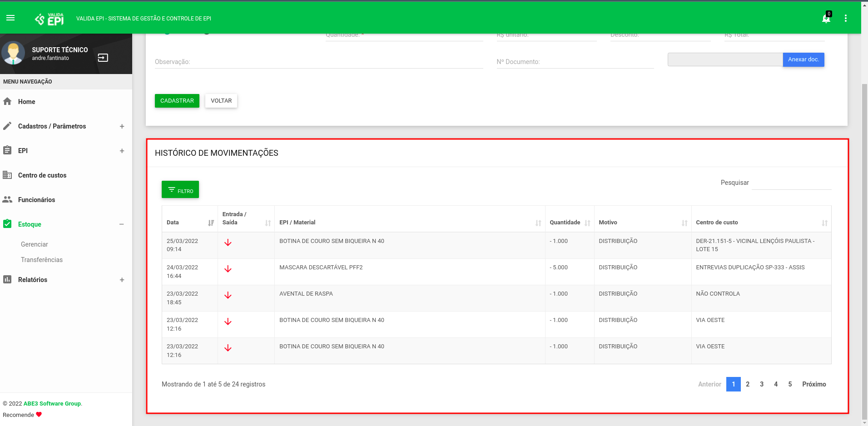The height and width of the screenshot is (426, 868).
Task: Click the chart icon for Relatórios
Action: click(7, 279)
